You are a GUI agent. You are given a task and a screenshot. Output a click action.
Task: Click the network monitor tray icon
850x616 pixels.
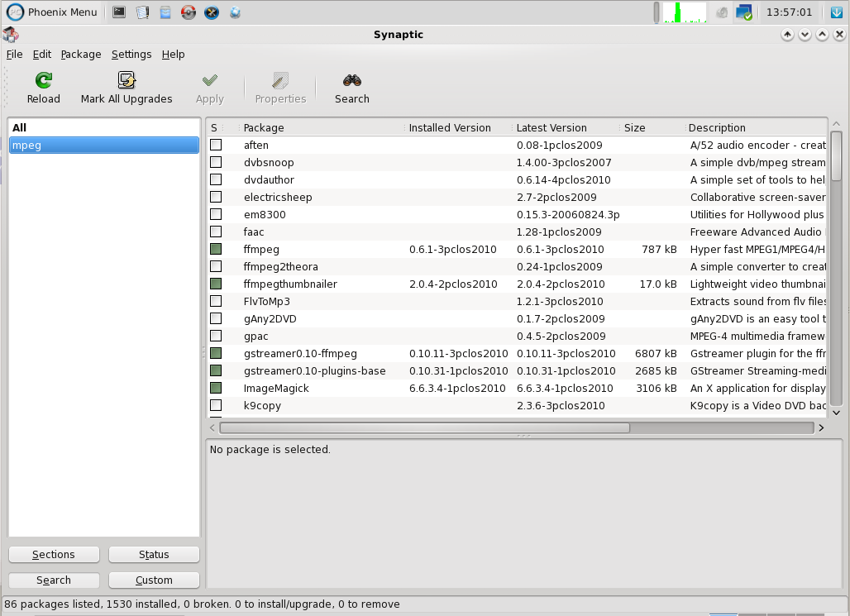click(744, 12)
